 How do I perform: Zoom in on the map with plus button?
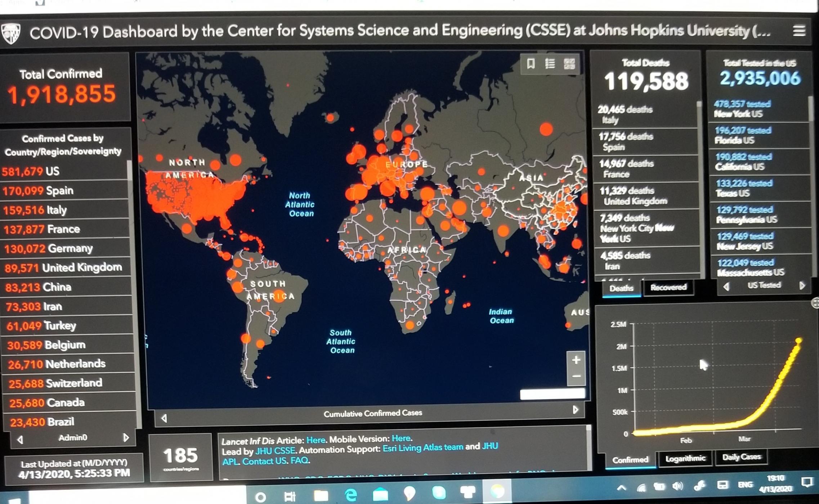pos(576,360)
